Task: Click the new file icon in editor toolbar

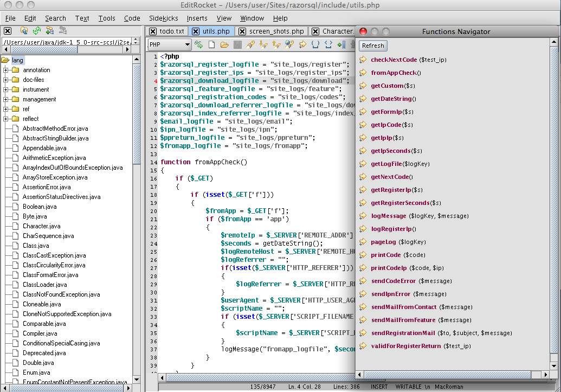Action: [x=212, y=44]
